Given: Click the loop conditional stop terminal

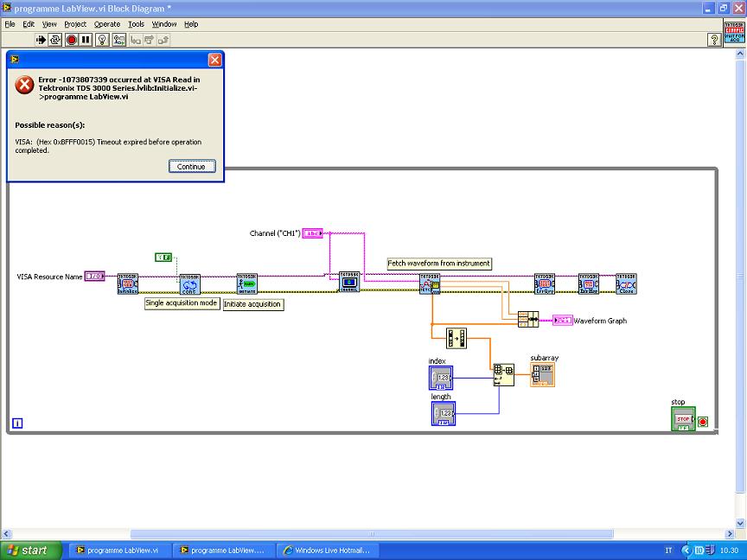Looking at the screenshot, I should 703,422.
